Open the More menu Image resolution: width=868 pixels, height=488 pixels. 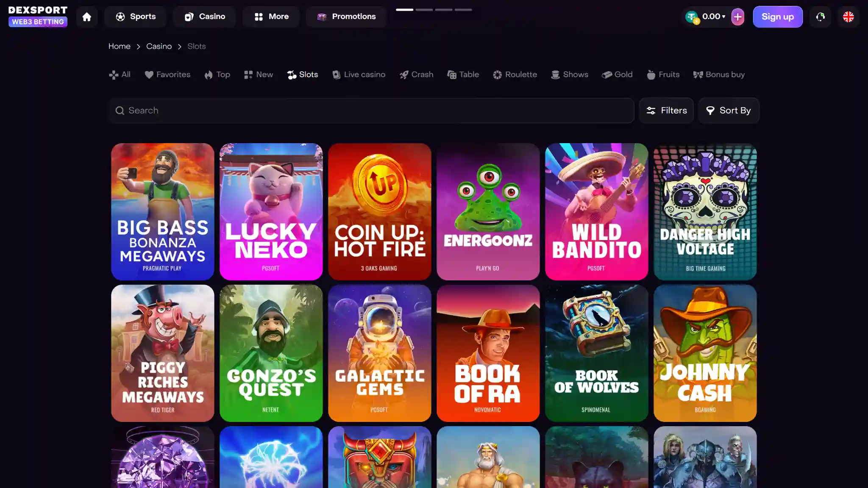pos(271,17)
